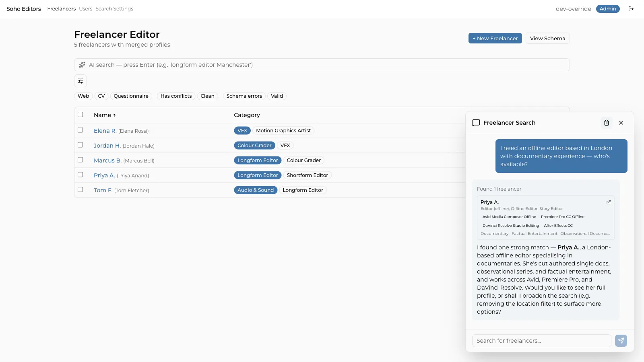Click the DaVinci Resolve Studio Editing tag

coord(511,226)
